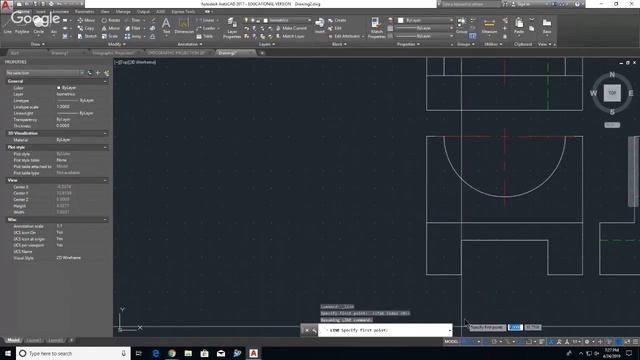
Task: Toggle hardware acceleration in the status bar
Action: coord(618,342)
